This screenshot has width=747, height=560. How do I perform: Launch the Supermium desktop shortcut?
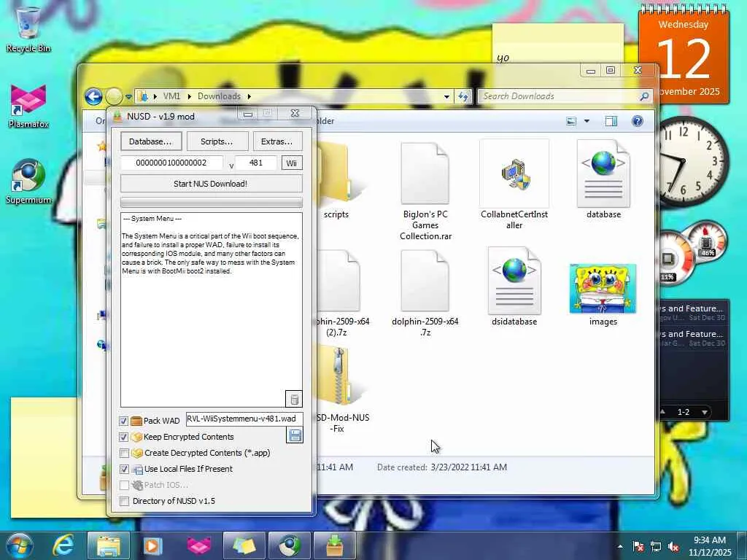click(x=28, y=182)
